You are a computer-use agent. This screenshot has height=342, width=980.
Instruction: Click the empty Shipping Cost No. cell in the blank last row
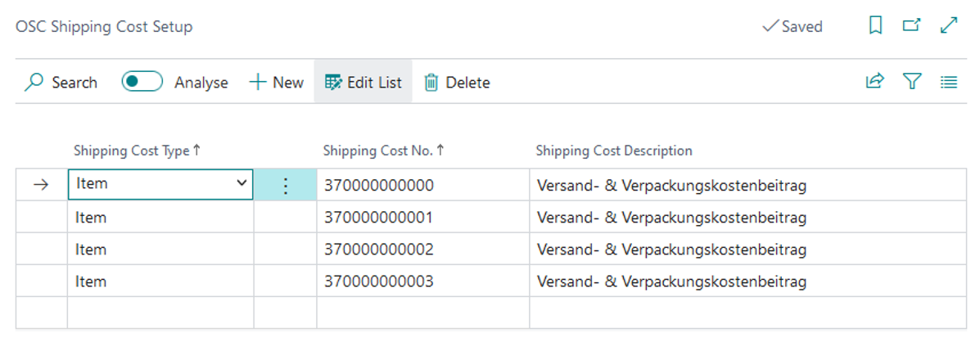pyautogui.click(x=423, y=312)
